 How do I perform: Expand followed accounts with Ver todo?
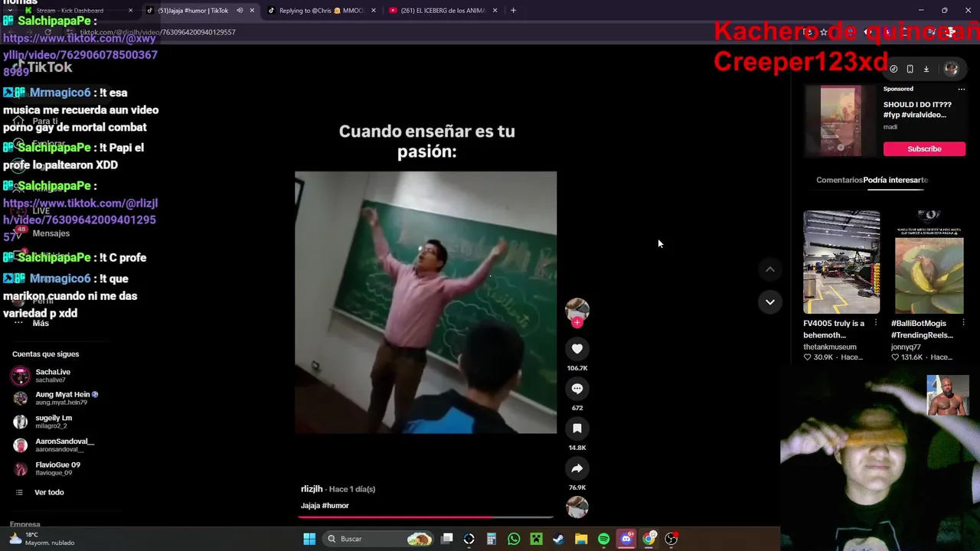point(49,493)
